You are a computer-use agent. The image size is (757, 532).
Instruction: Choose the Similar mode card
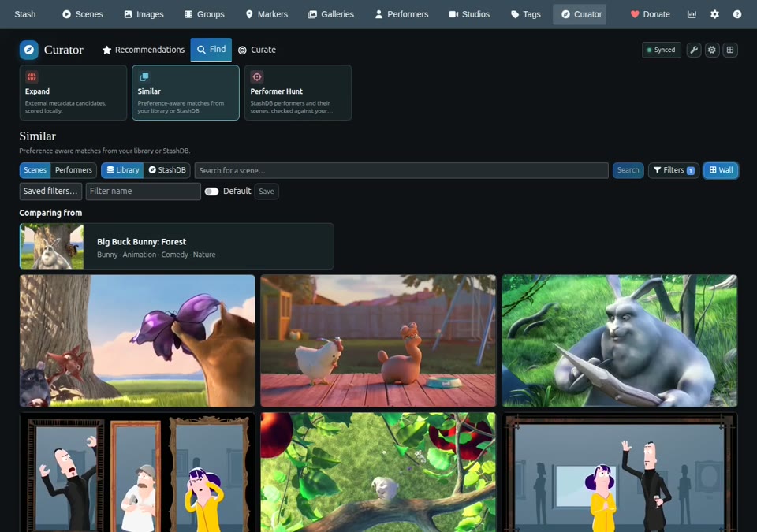coord(185,93)
